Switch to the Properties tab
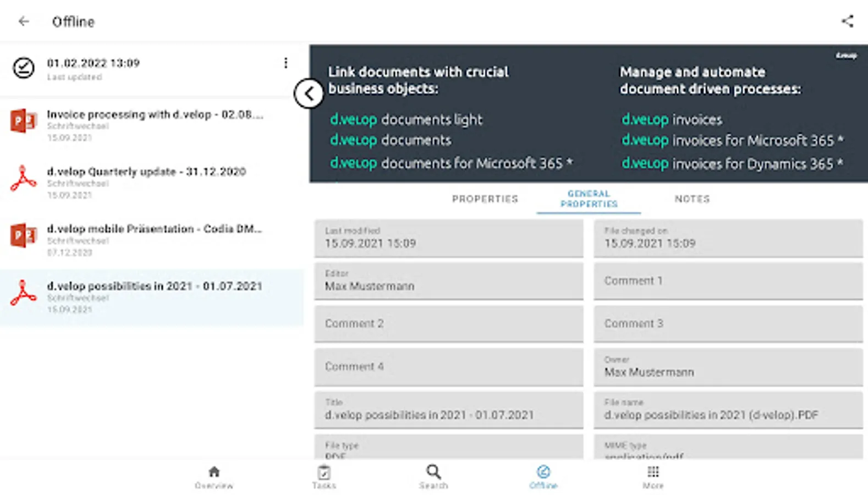This screenshot has width=868, height=495. click(x=485, y=199)
